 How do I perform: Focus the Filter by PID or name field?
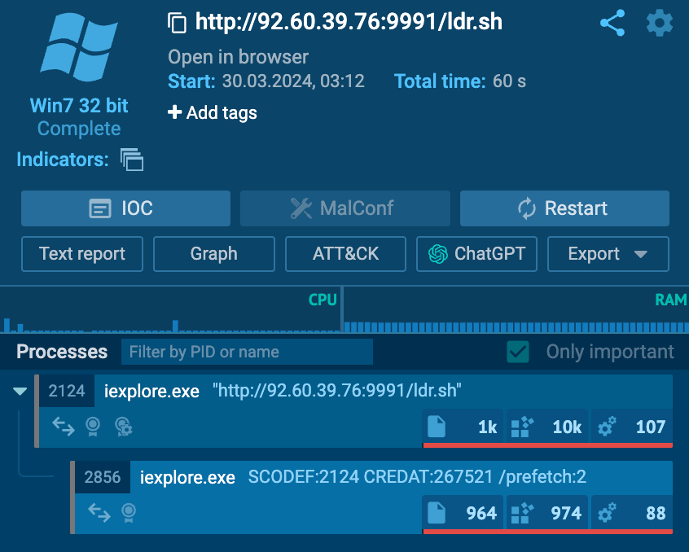pos(246,352)
